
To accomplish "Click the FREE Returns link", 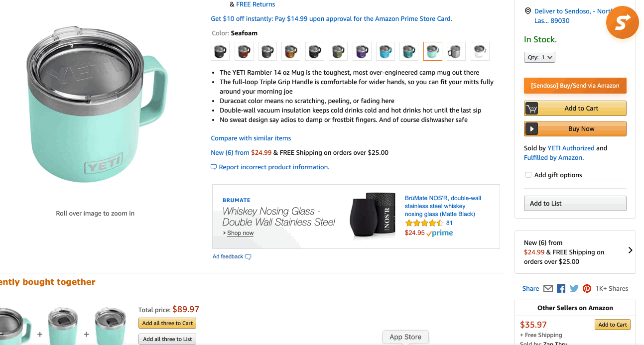I will (256, 4).
